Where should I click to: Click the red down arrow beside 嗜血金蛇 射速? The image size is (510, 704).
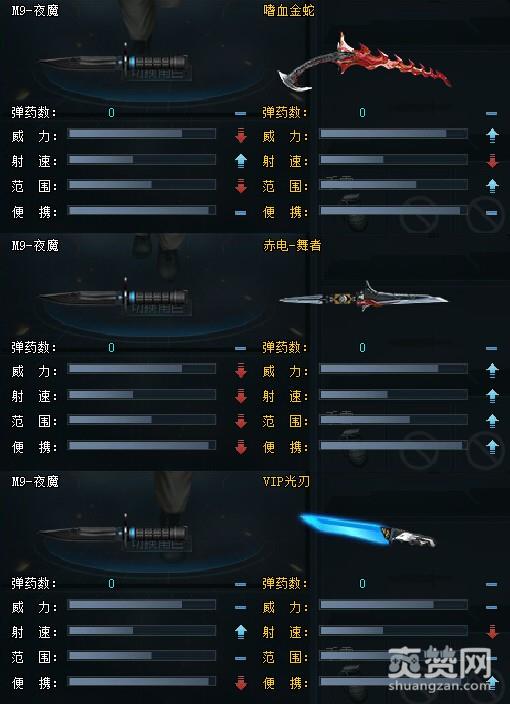[x=492, y=161]
